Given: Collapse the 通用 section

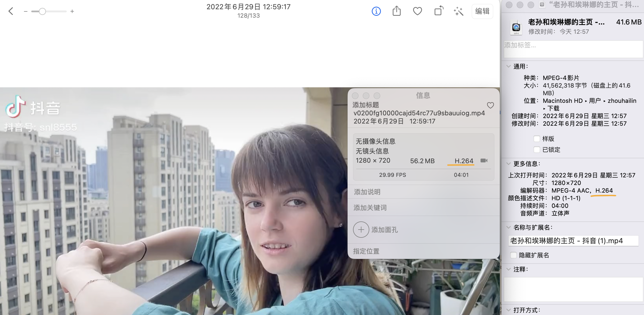Looking at the screenshot, I should pos(508,66).
